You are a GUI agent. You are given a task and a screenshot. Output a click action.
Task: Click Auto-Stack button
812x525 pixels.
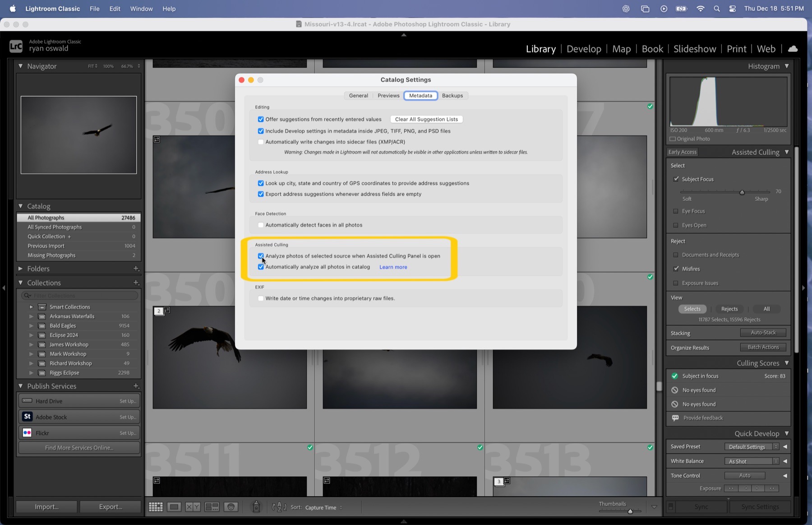pos(763,333)
